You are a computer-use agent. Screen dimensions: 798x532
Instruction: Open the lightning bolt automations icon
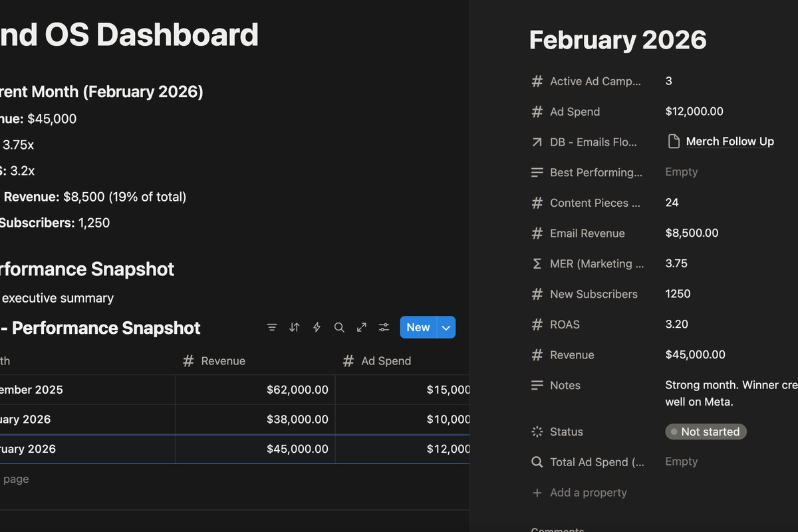(x=317, y=327)
